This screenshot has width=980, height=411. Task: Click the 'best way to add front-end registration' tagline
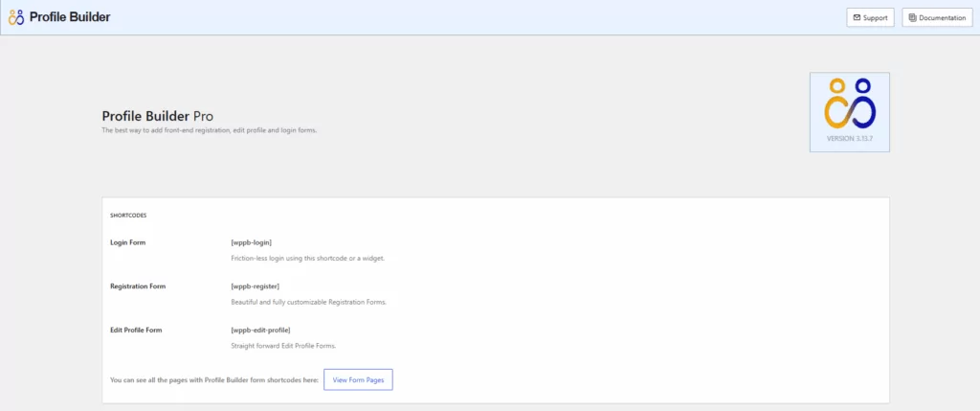tap(210, 130)
